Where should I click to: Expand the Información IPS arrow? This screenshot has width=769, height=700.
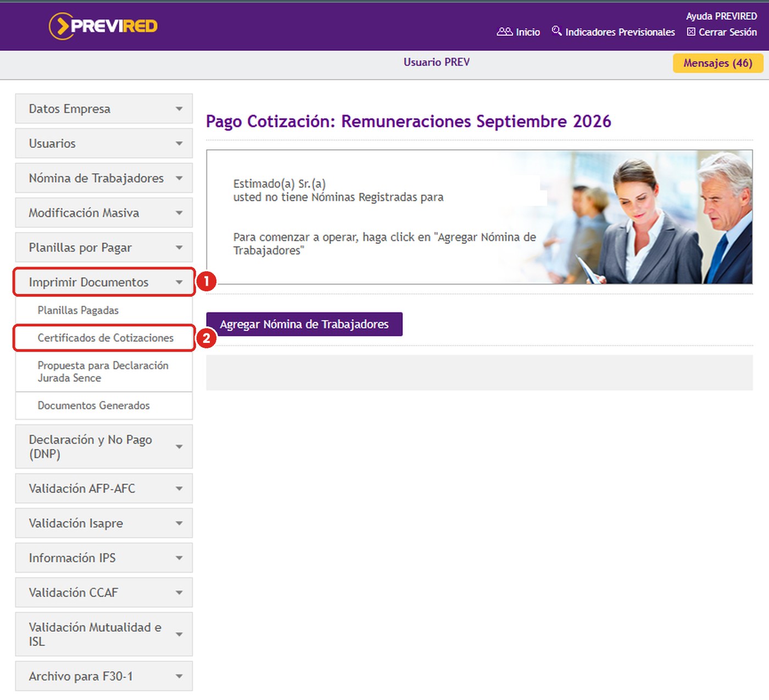click(179, 558)
